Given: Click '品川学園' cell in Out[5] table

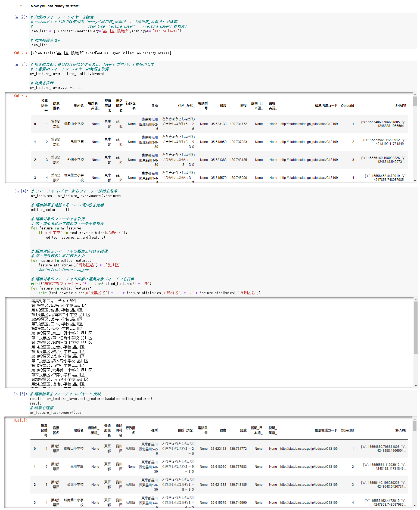Looking at the screenshot, I should pos(77,467).
